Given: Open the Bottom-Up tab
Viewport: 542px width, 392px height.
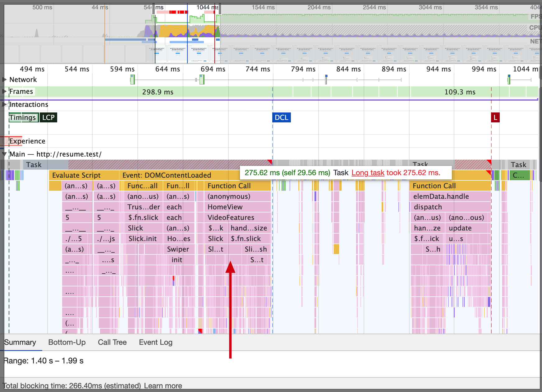Looking at the screenshot, I should [67, 342].
